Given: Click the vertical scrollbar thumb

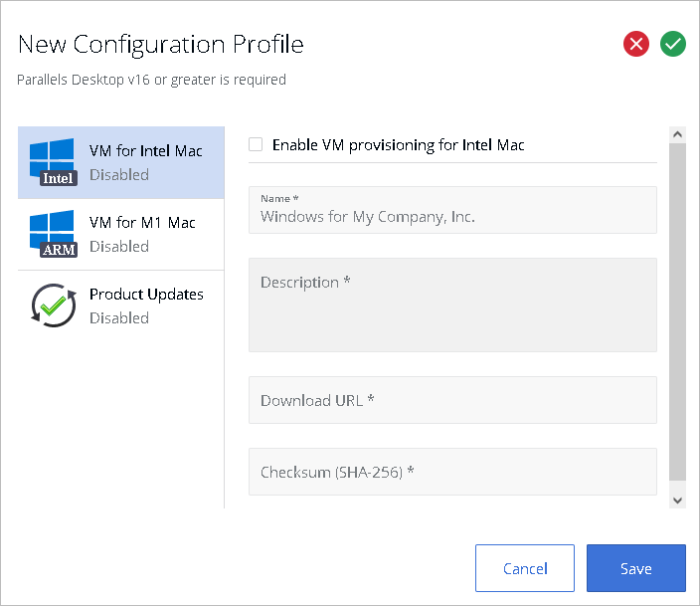Looking at the screenshot, I should (x=677, y=311).
